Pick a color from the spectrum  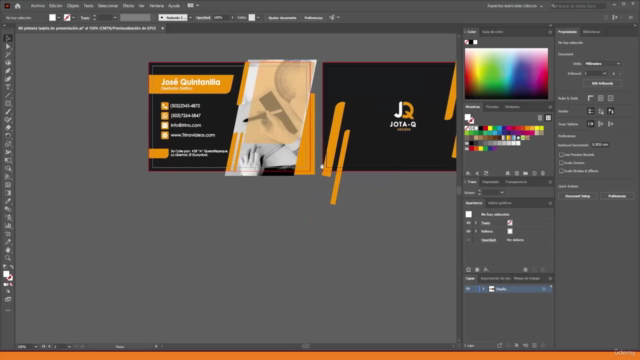(506, 73)
